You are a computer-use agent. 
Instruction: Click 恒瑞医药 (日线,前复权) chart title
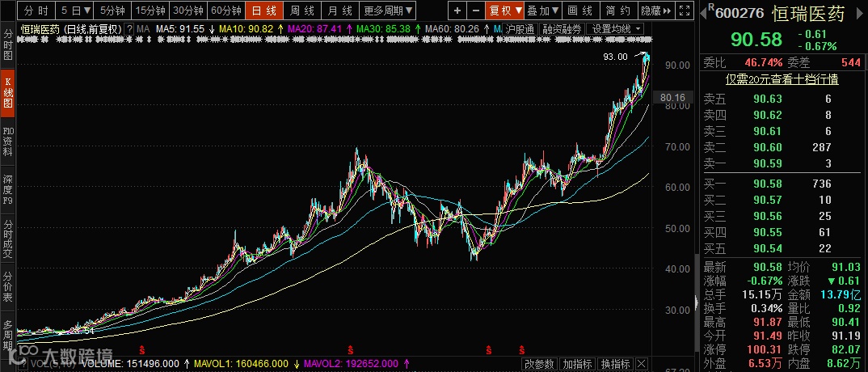pyautogui.click(x=71, y=29)
